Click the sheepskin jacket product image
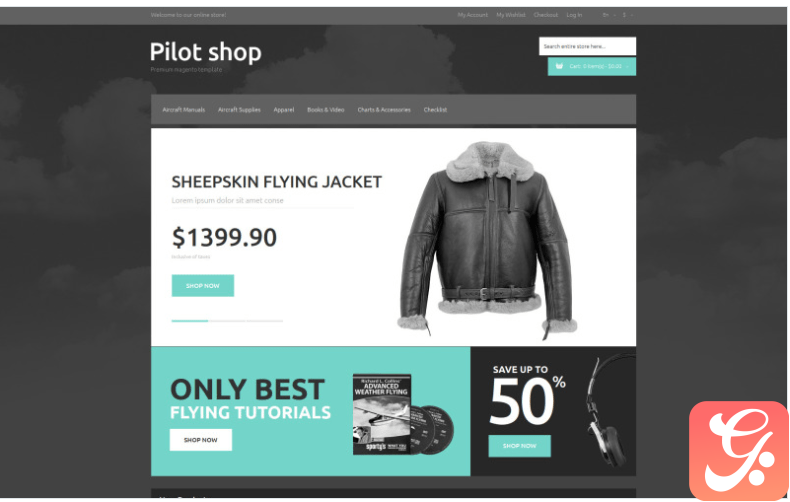This screenshot has height=502, width=790. [x=487, y=240]
